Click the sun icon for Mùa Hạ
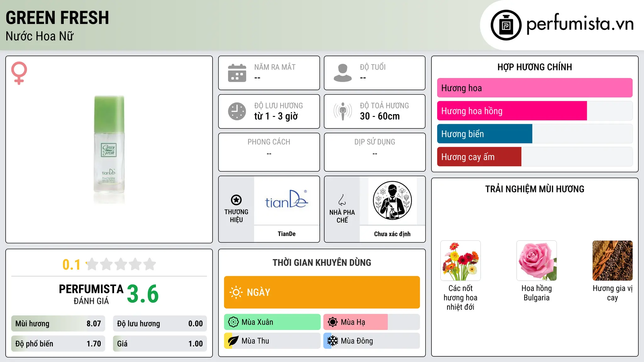Screen dimensions: 644x362 pyautogui.click(x=333, y=322)
